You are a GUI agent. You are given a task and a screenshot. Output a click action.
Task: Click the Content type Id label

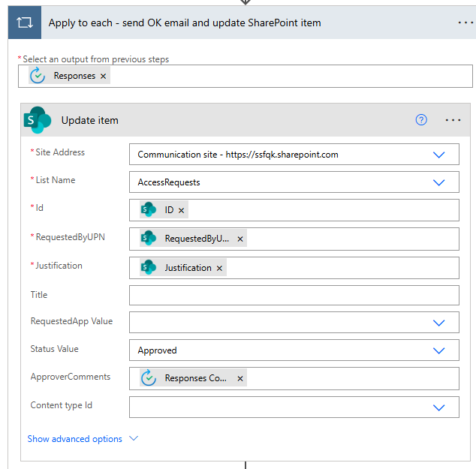point(62,405)
